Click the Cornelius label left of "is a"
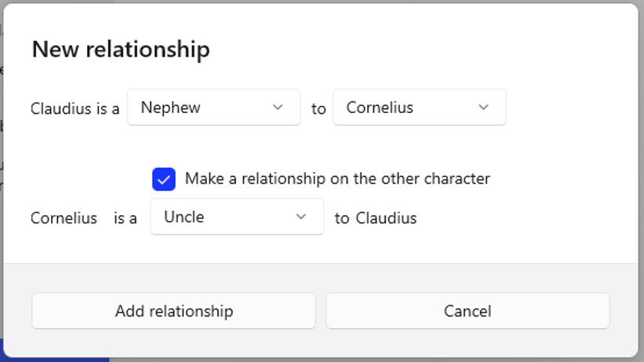The height and width of the screenshot is (362, 644). tap(64, 218)
